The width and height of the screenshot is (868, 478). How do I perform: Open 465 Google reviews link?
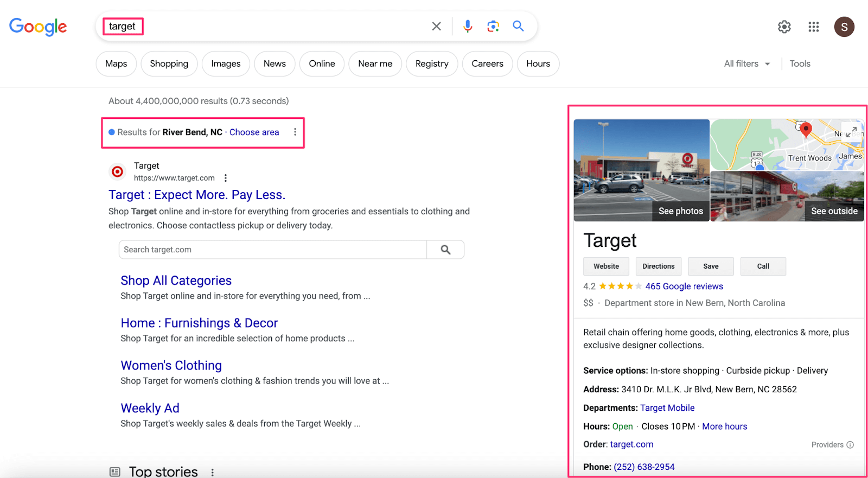pos(684,286)
